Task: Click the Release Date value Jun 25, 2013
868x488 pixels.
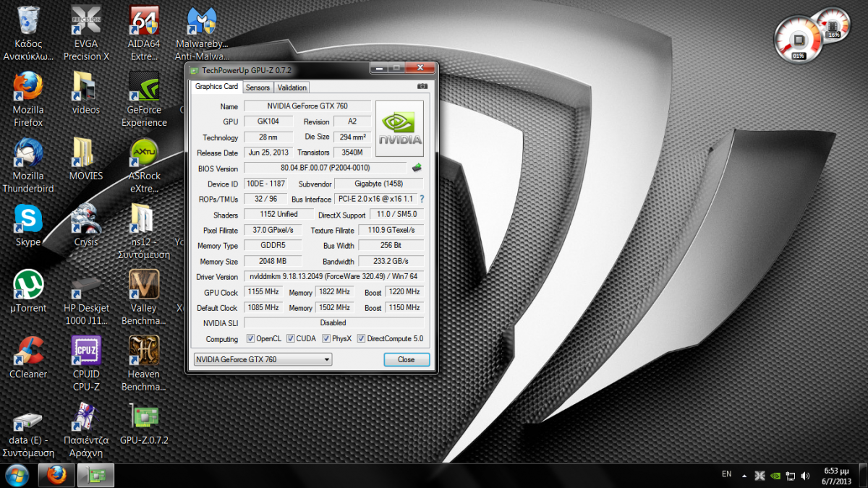Action: point(268,153)
